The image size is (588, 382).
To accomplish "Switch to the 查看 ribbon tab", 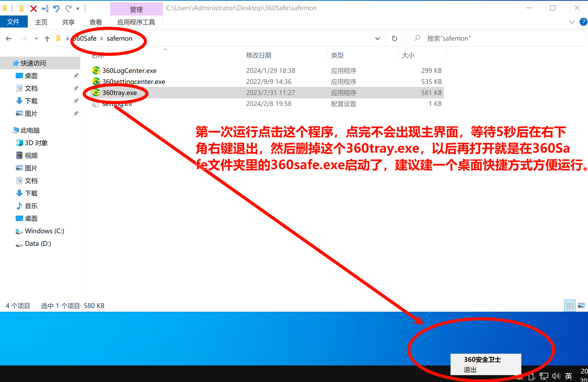I will 96,22.
